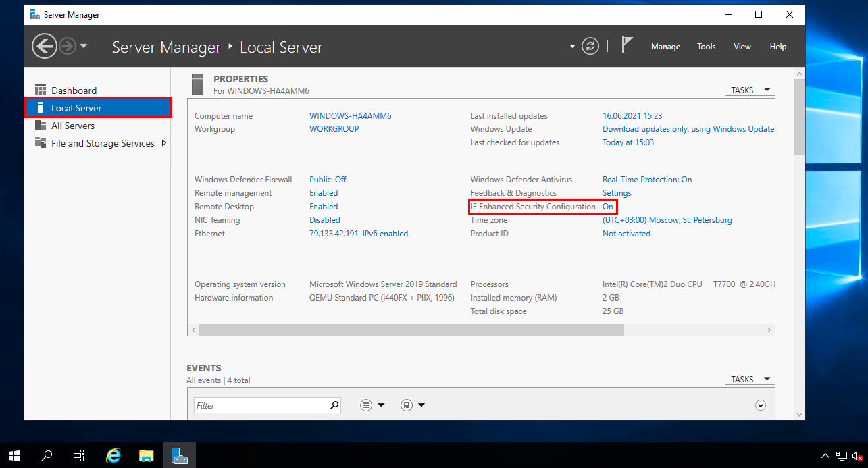This screenshot has width=868, height=468.
Task: Click the muted volume tray icon
Action: (x=858, y=456)
